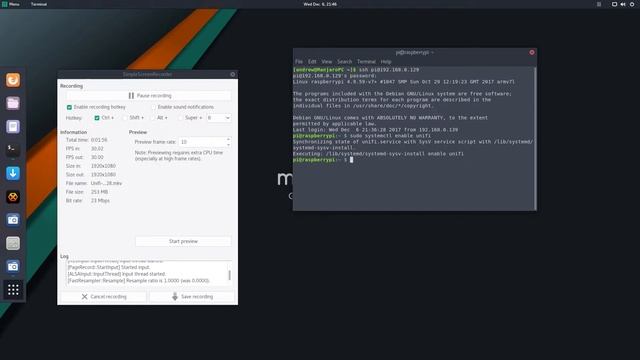Check the Alt + hotkey modifier

(x=153, y=118)
